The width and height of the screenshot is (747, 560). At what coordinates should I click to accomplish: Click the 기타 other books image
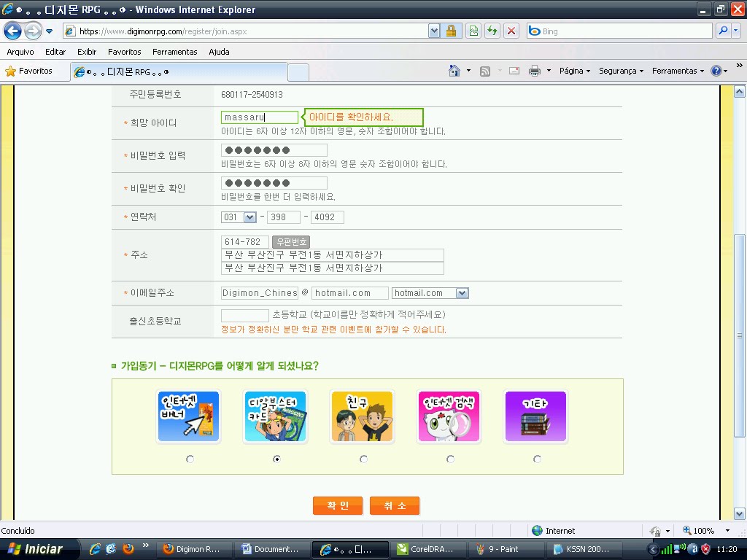pyautogui.click(x=535, y=416)
